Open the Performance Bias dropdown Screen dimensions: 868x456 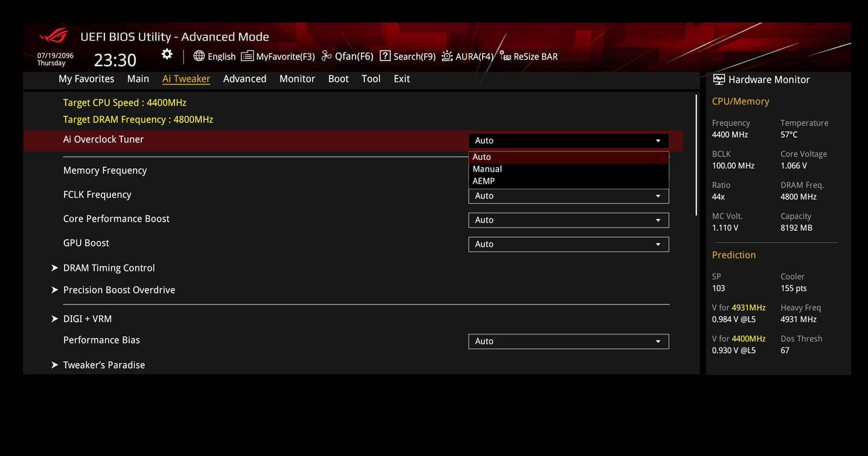(x=568, y=341)
